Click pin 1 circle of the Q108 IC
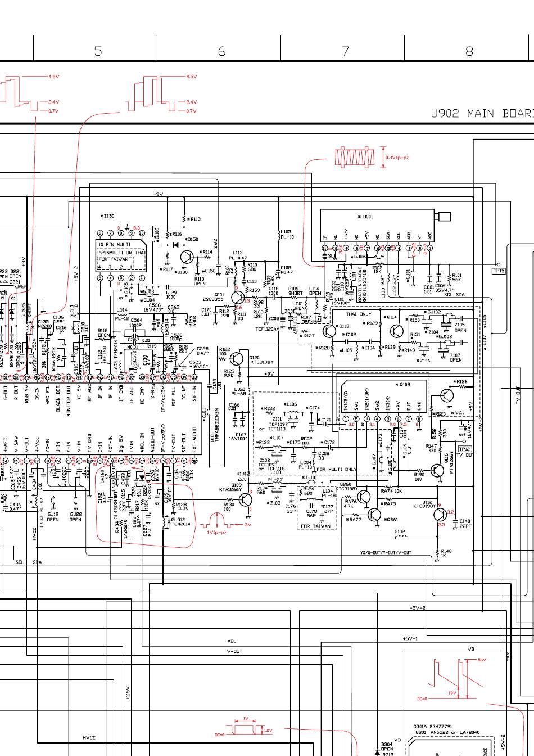This screenshot has width=534, height=756. [345, 418]
